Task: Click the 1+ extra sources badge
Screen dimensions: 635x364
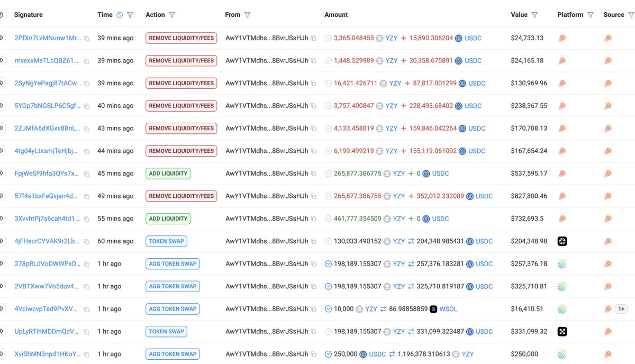Action: tap(621, 309)
